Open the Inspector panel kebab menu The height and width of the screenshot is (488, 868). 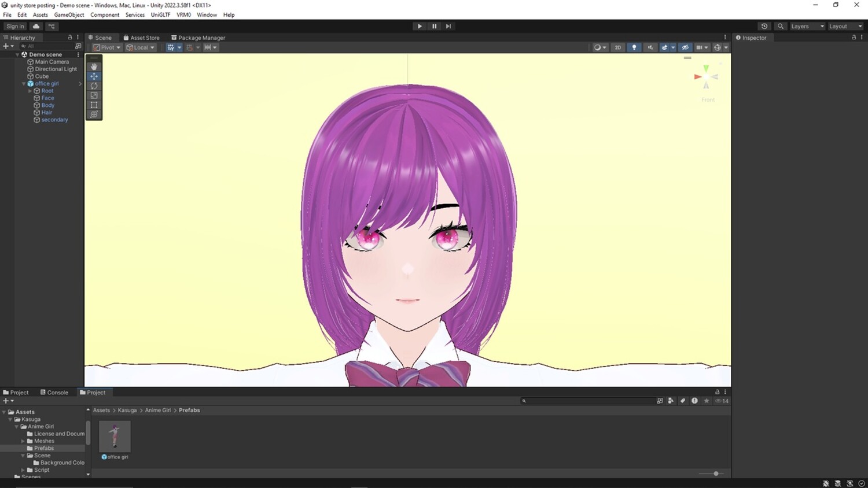click(862, 38)
